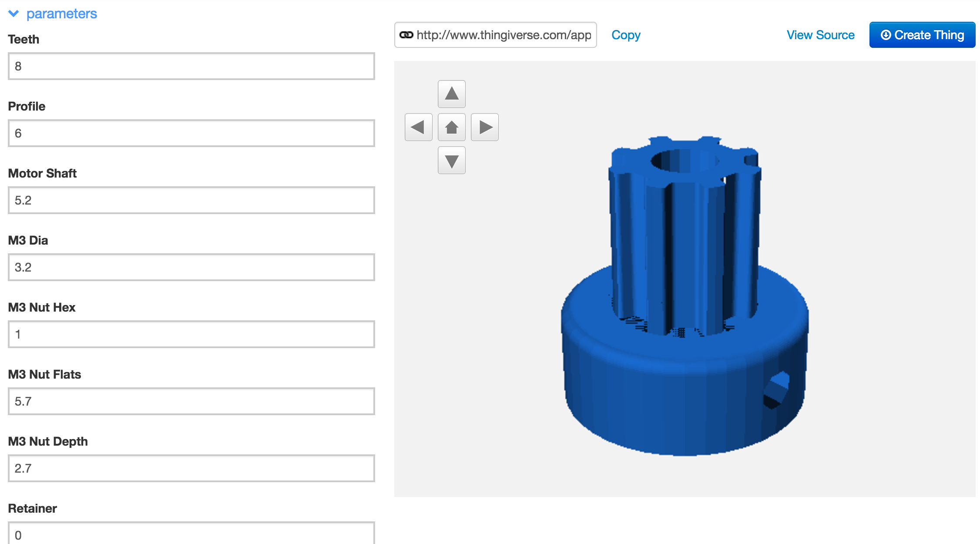Click the blue pulley 3D model preview
This screenshot has width=980, height=544.
(685, 296)
